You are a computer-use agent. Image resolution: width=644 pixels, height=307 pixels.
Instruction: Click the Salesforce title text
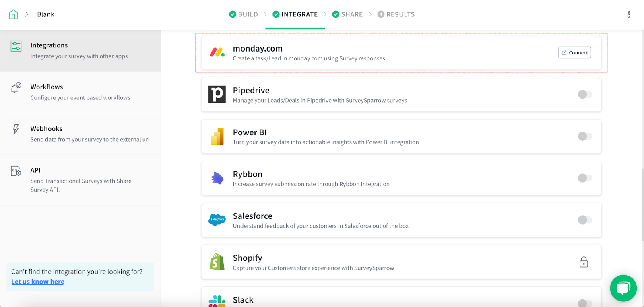(252, 216)
